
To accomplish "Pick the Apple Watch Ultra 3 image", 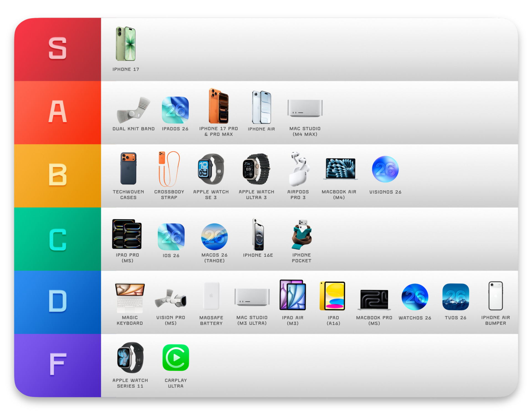I will (x=256, y=169).
